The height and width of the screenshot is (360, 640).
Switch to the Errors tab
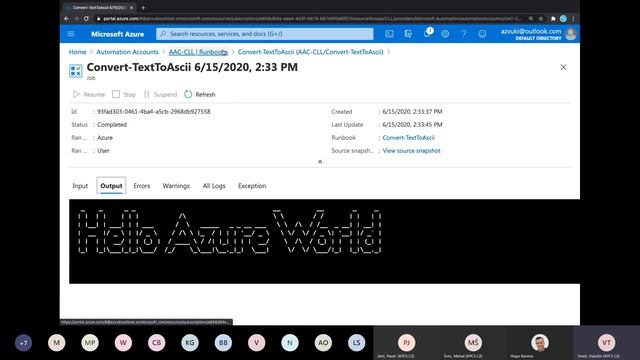pos(142,186)
